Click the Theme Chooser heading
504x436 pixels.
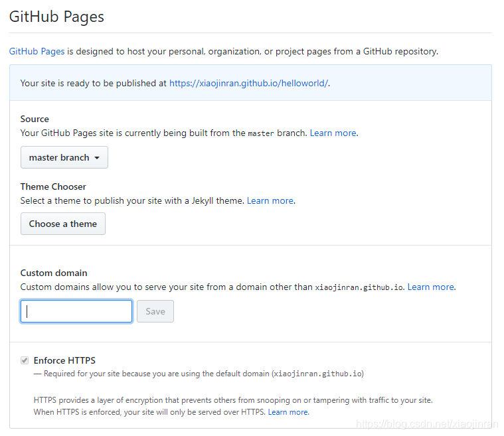click(x=53, y=186)
